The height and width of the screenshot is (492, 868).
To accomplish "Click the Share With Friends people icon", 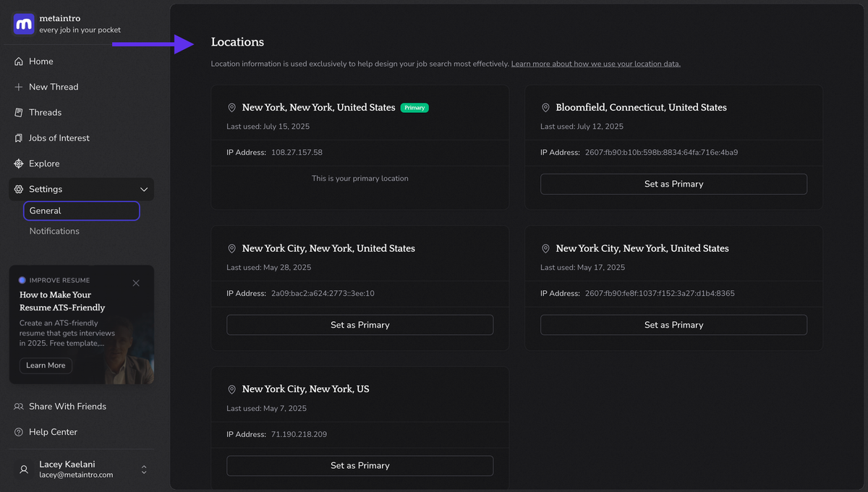I will [19, 407].
